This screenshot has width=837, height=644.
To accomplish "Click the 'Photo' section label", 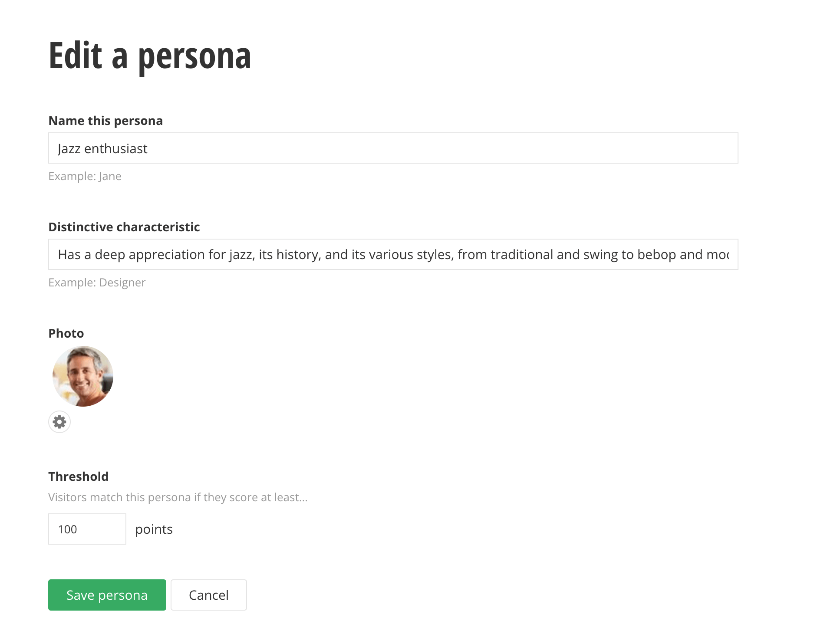I will tap(66, 333).
